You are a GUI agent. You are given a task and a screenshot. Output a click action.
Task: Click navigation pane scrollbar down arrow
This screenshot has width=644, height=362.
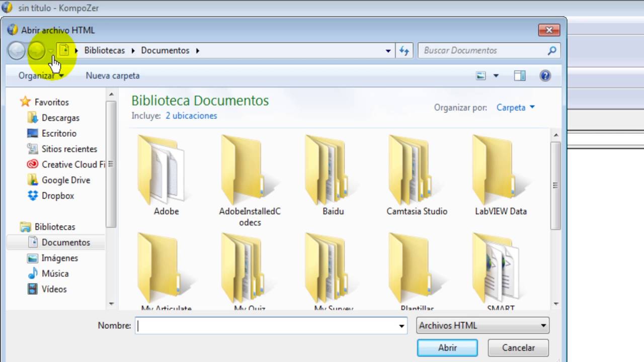(x=111, y=304)
